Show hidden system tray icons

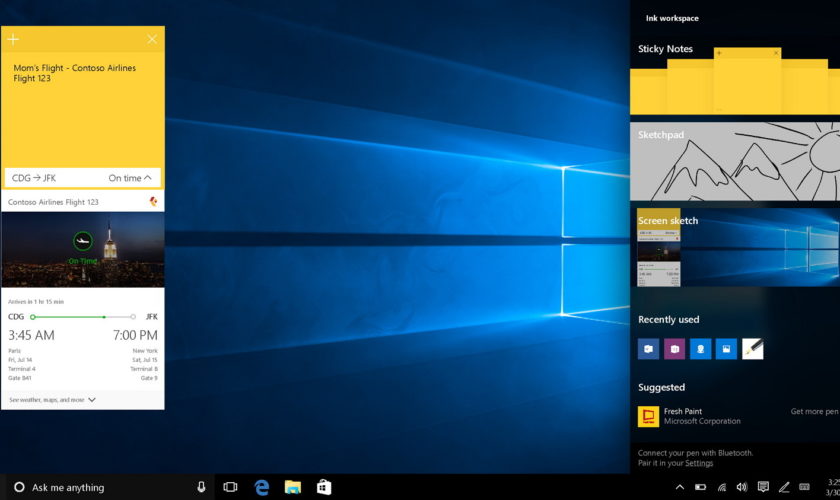point(679,487)
